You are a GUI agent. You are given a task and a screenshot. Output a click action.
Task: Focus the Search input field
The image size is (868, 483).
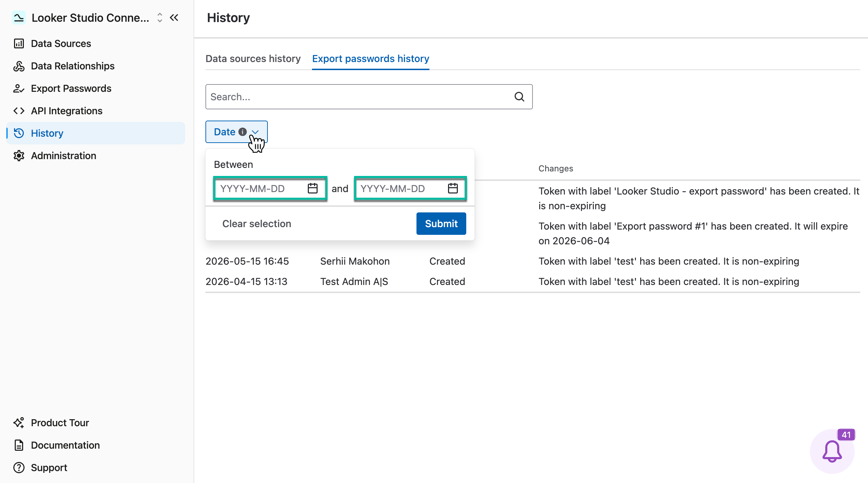369,97
